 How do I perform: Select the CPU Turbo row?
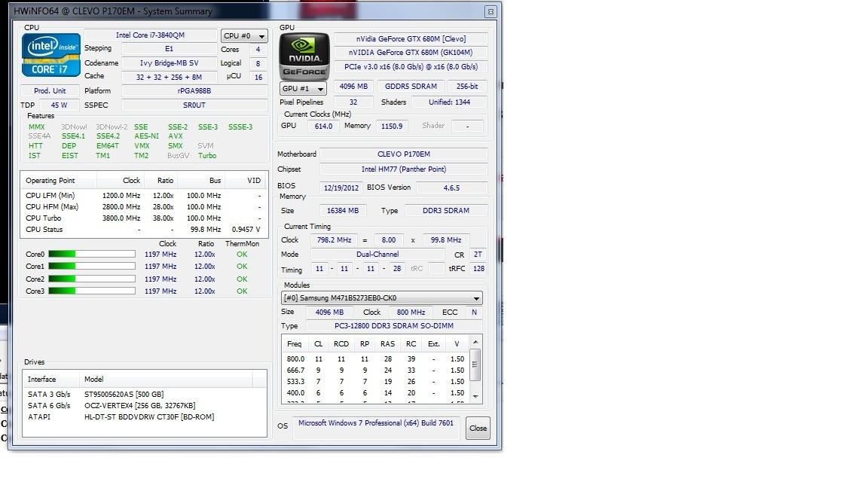coord(142,218)
